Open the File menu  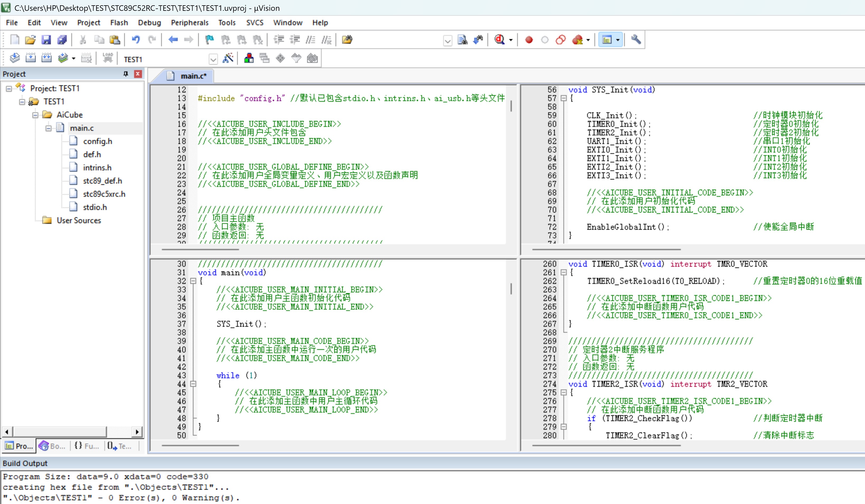pyautogui.click(x=12, y=23)
